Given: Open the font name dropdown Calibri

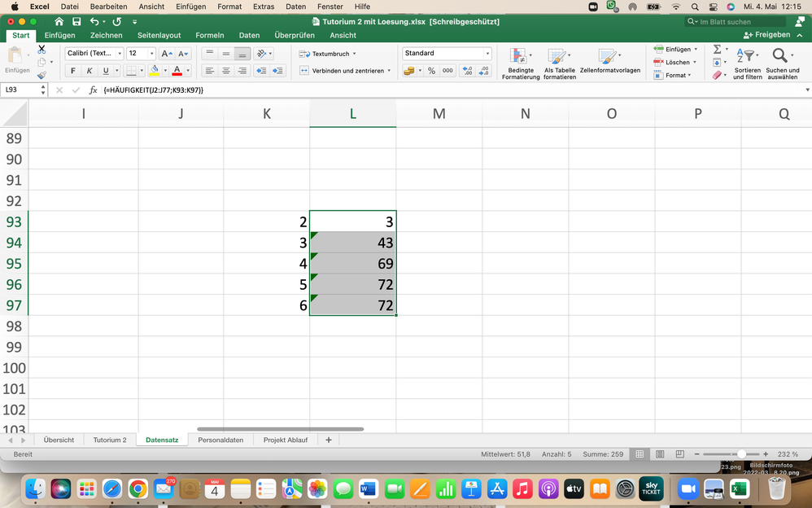Looking at the screenshot, I should point(120,54).
